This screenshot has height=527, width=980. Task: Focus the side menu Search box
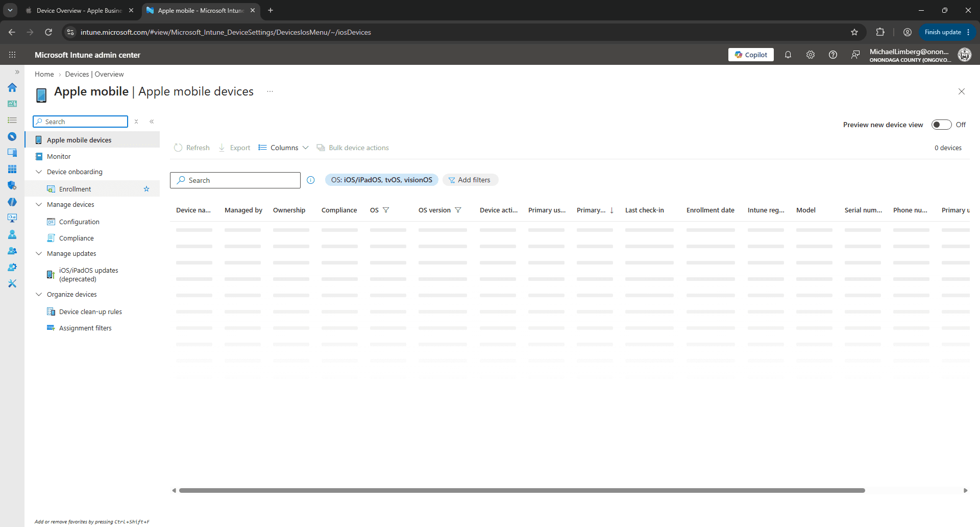point(81,122)
